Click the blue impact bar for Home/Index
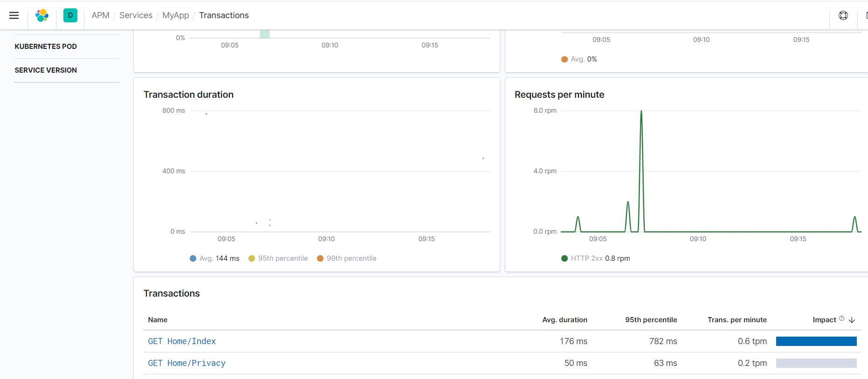The width and height of the screenshot is (868, 379). (816, 341)
